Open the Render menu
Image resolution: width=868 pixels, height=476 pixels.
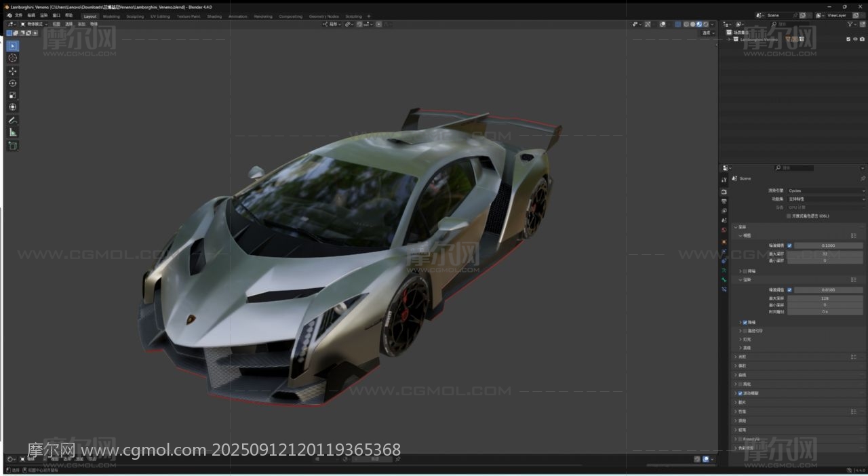click(x=43, y=15)
